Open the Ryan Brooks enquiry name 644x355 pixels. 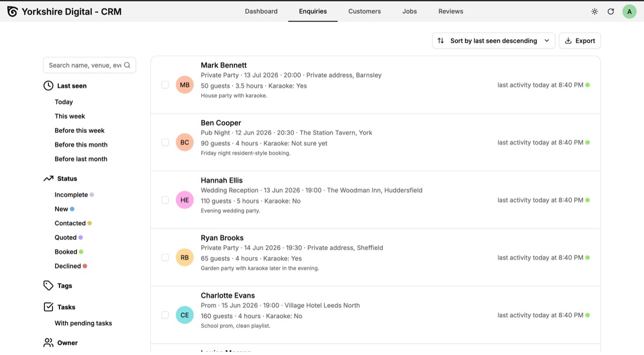(222, 238)
